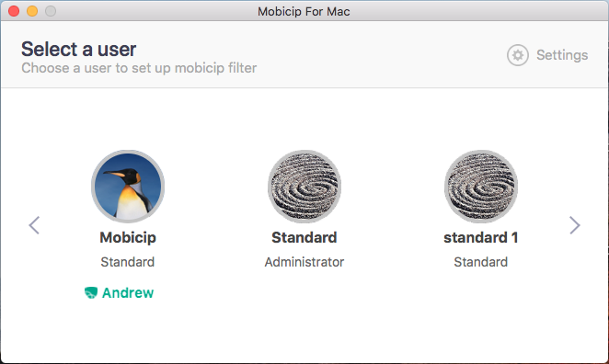This screenshot has width=609, height=364.
Task: Click the Mobicip For Mac window title
Action: (x=304, y=12)
